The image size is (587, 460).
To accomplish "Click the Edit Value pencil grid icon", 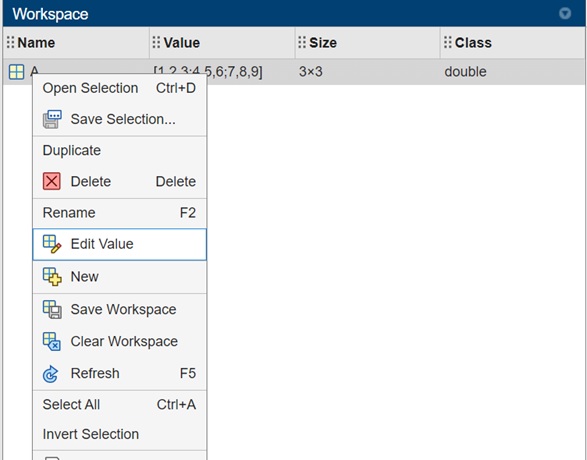I will click(52, 244).
